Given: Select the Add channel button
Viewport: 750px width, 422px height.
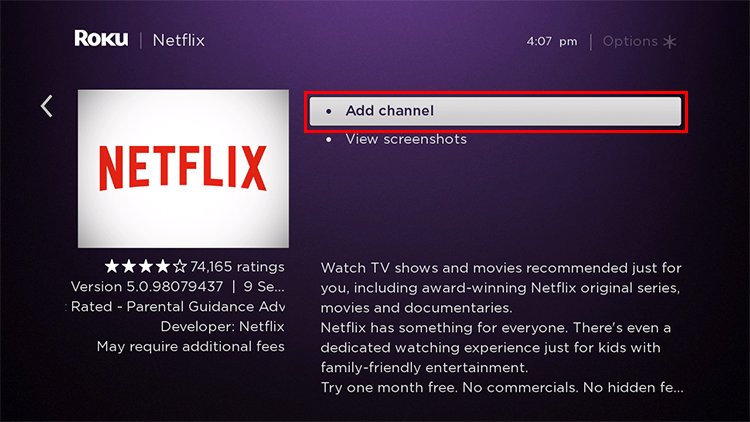Looking at the screenshot, I should click(495, 111).
